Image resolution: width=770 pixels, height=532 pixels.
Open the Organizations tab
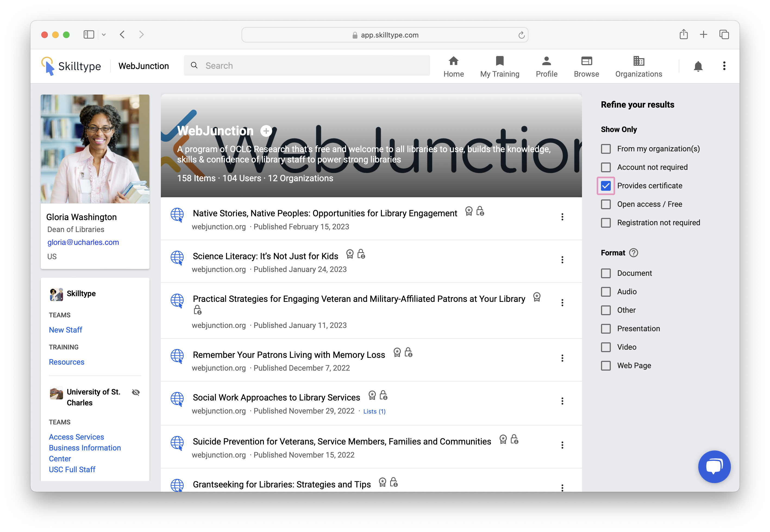638,66
